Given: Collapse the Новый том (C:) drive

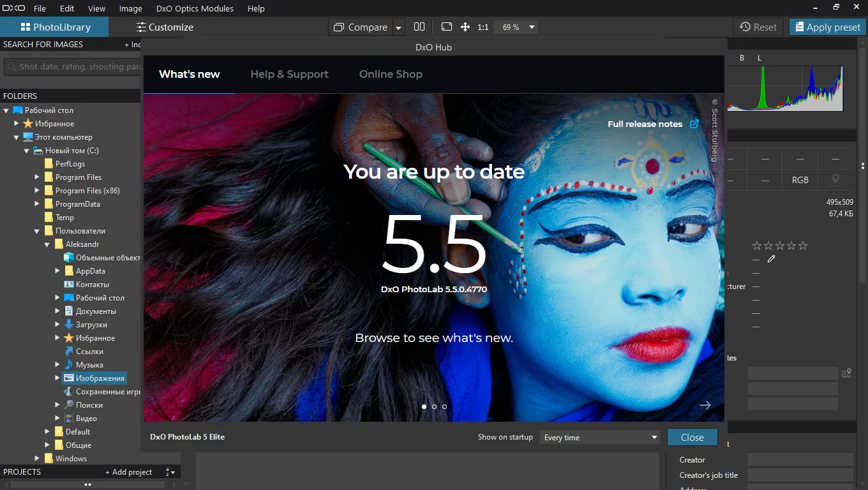Looking at the screenshot, I should click(27, 151).
